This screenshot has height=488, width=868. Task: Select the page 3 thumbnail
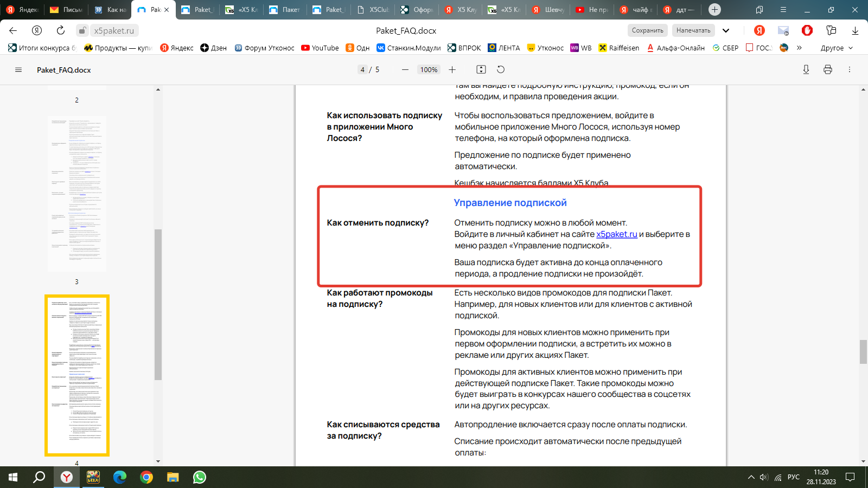coord(76,194)
